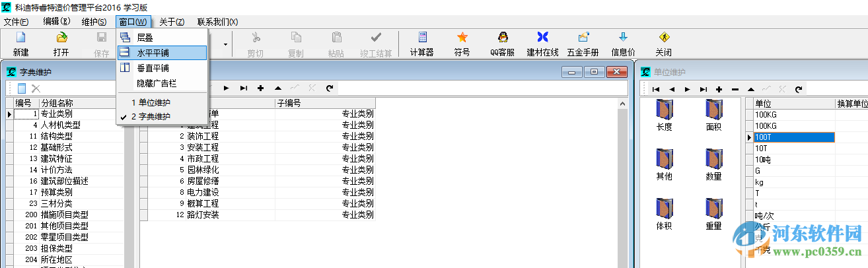This screenshot has height=268, width=868.
Task: Choose 垂直平铺 tile vertically
Action: coord(162,68)
